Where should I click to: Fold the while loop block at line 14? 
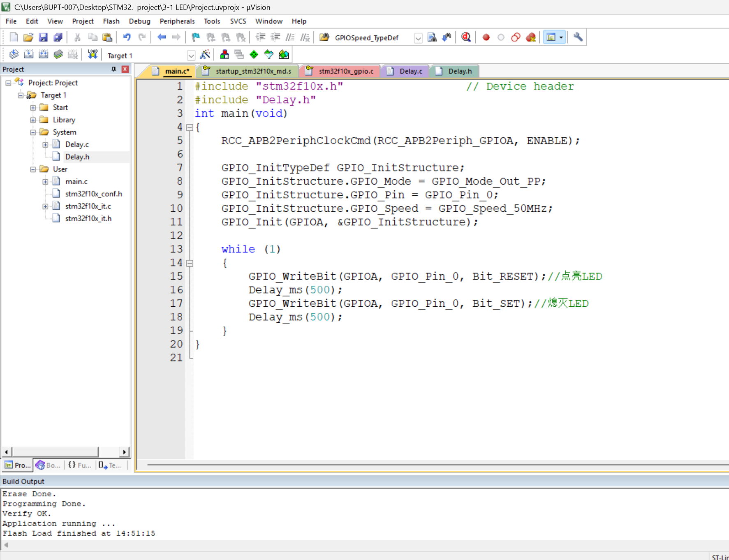point(190,263)
